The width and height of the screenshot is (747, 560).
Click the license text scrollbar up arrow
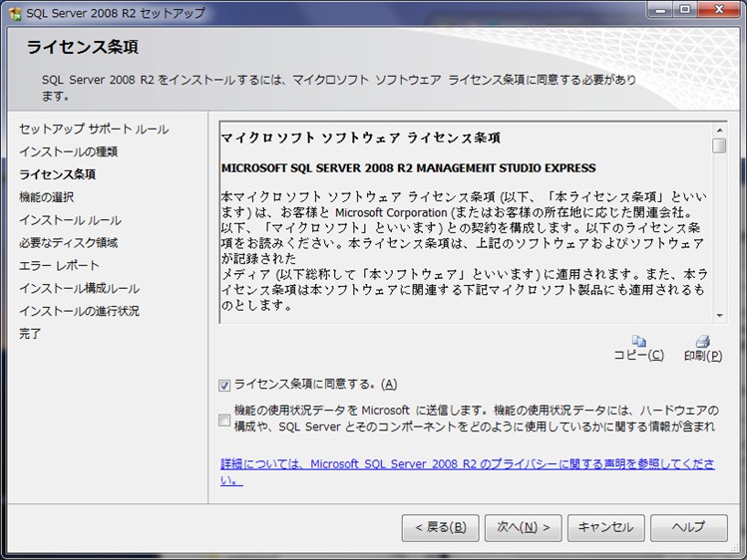[x=719, y=130]
